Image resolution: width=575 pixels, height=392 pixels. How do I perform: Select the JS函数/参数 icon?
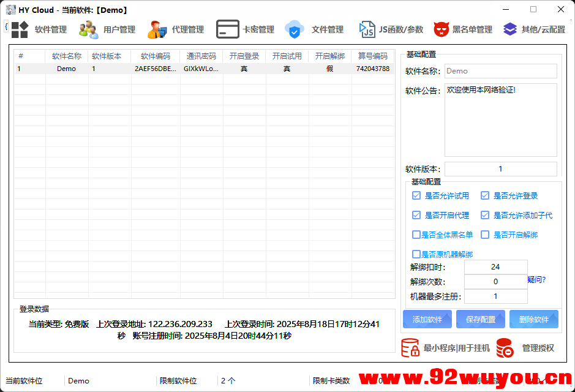(367, 29)
